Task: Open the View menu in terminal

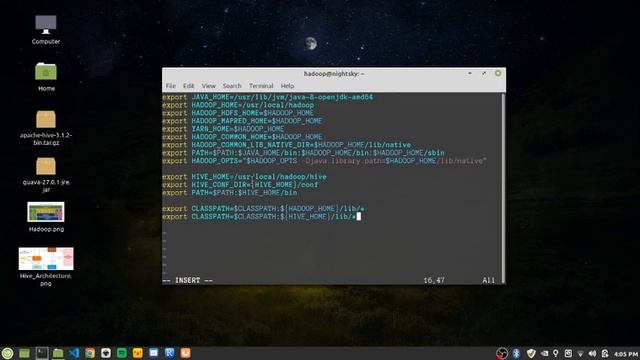Action: point(208,86)
